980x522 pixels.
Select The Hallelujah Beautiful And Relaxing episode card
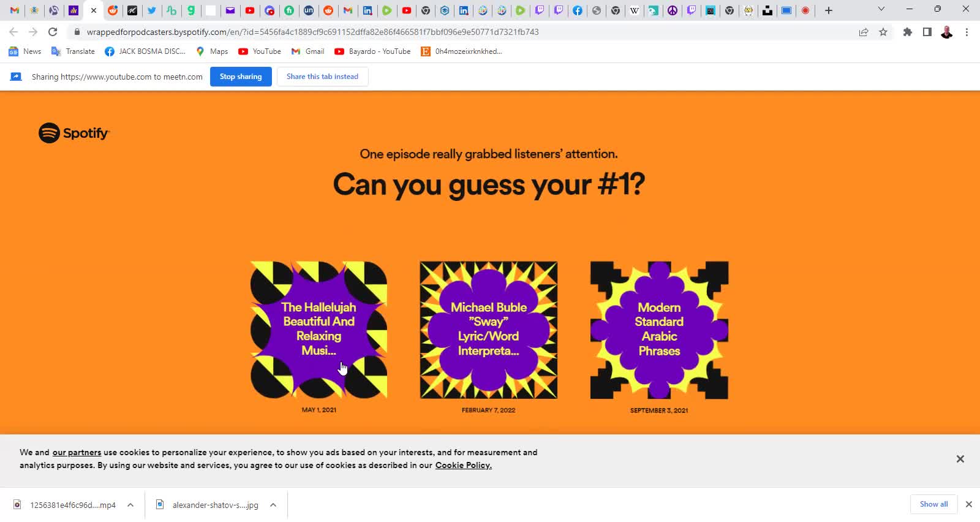[x=318, y=330]
